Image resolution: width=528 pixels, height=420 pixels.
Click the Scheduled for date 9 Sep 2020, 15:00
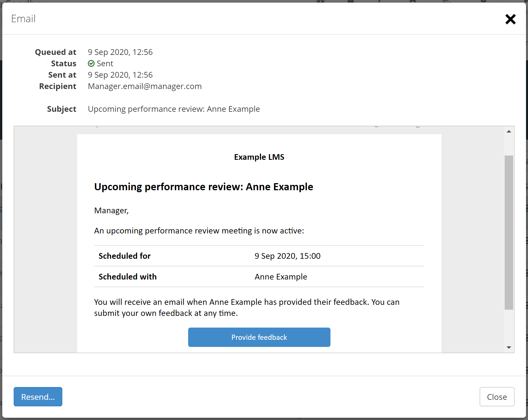[x=287, y=256]
